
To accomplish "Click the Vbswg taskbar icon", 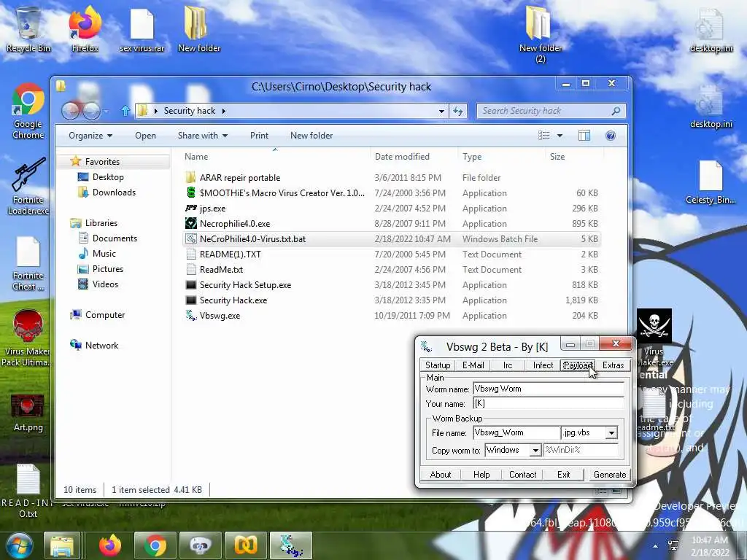I will [291, 545].
